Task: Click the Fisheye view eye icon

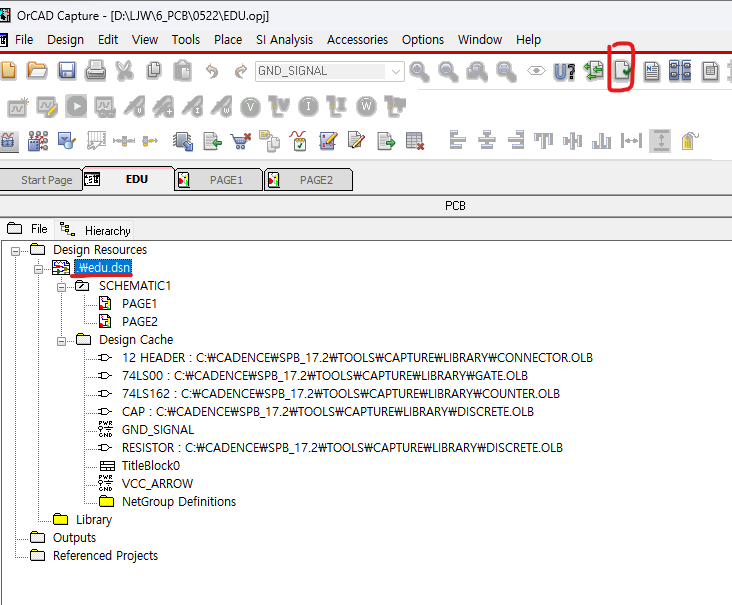Action: [536, 71]
